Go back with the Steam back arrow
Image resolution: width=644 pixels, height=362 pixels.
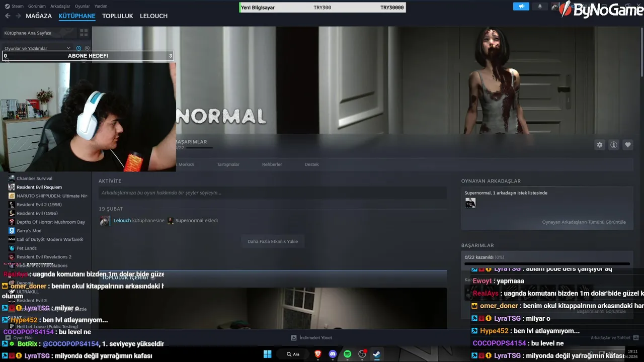point(8,16)
